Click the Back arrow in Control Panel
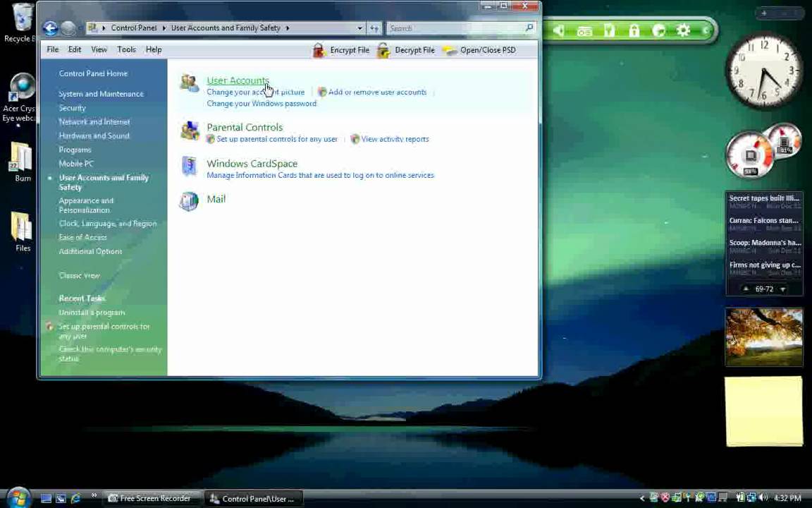The width and height of the screenshot is (812, 508). coord(50,28)
